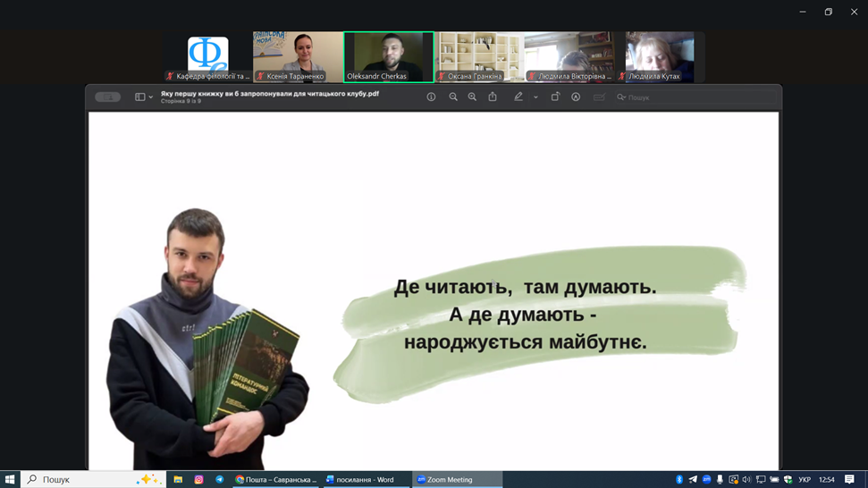This screenshot has width=868, height=488.
Task: Click the rotate page icon
Action: 555,97
